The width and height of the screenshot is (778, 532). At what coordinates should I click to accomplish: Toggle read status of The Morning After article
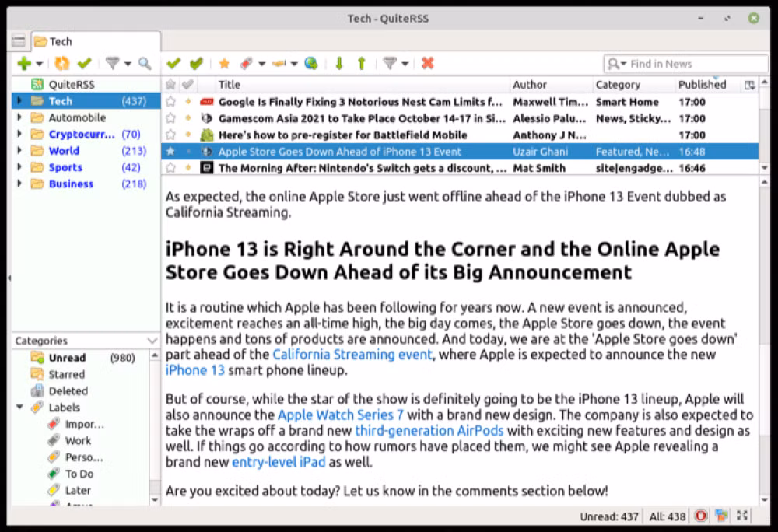[x=188, y=168]
